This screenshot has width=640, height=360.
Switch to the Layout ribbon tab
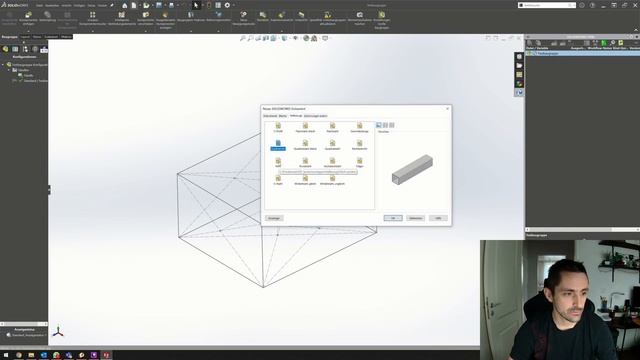click(25, 37)
